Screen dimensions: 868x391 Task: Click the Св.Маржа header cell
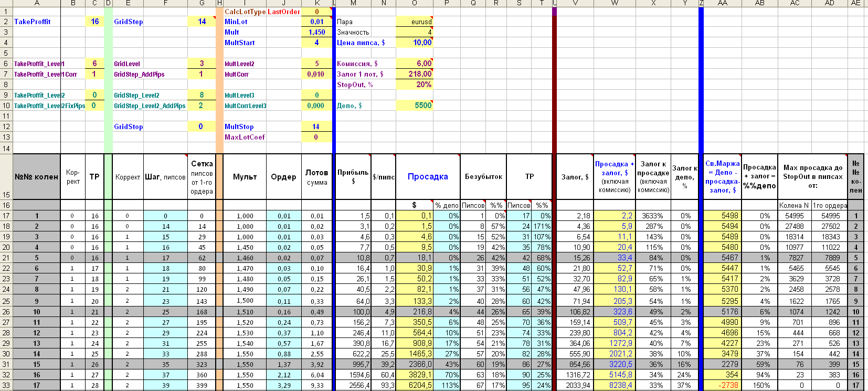pyautogui.click(x=723, y=176)
